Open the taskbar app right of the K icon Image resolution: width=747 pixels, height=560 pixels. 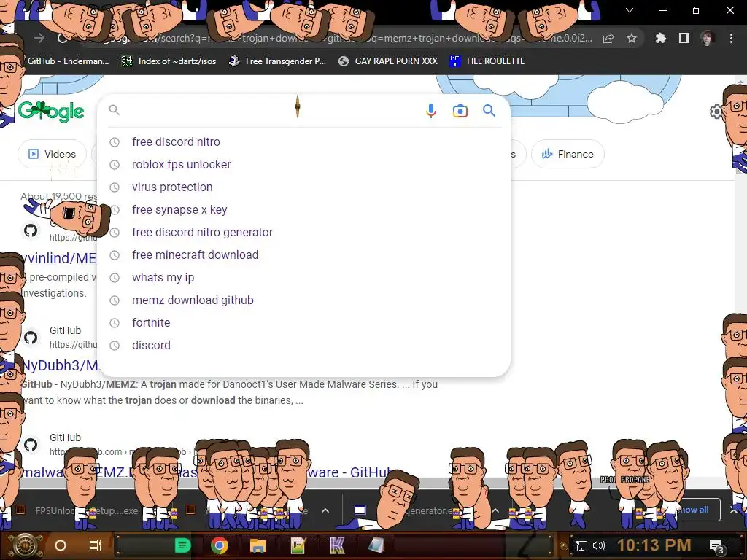click(x=376, y=545)
